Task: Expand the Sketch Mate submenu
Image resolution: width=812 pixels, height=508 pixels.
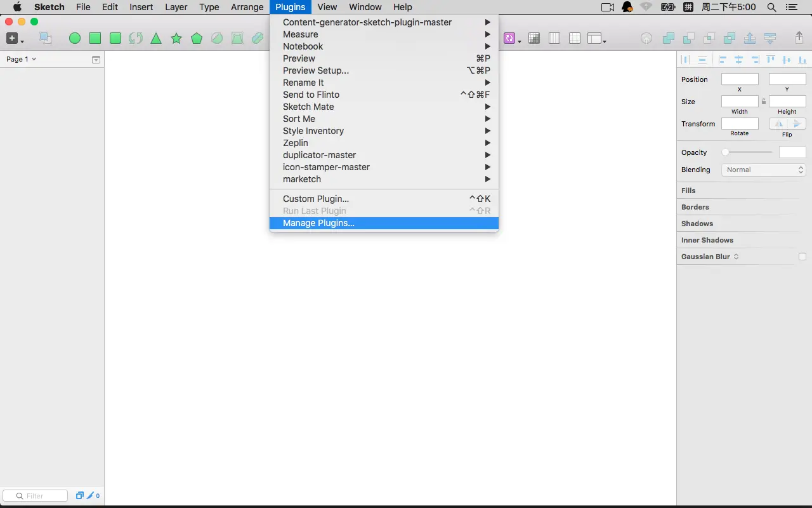Action: pyautogui.click(x=384, y=107)
